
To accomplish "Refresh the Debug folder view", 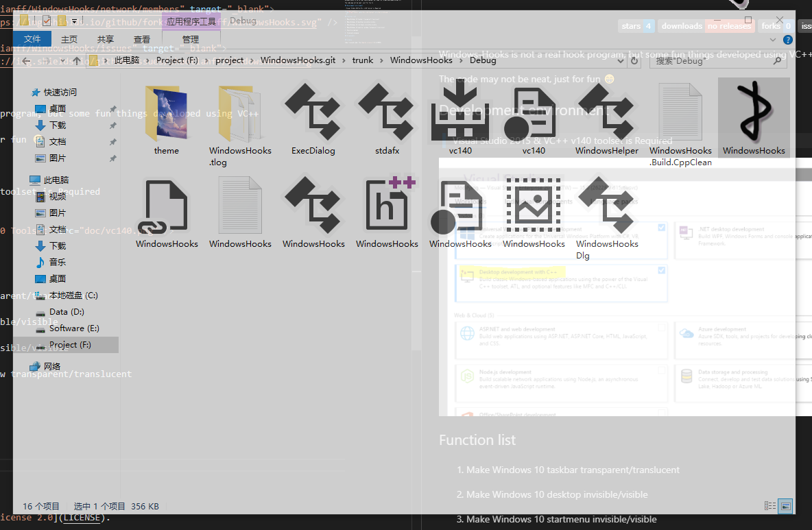I will tap(634, 60).
